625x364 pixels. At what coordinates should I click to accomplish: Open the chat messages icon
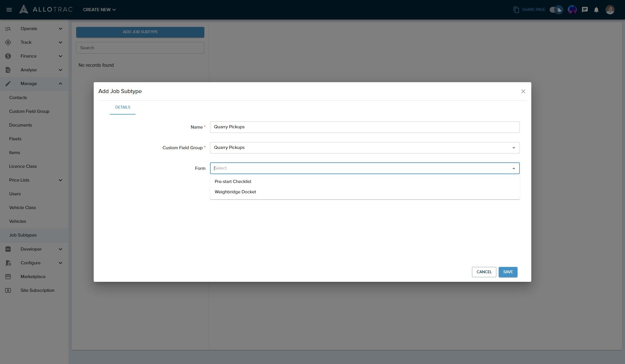pyautogui.click(x=585, y=10)
